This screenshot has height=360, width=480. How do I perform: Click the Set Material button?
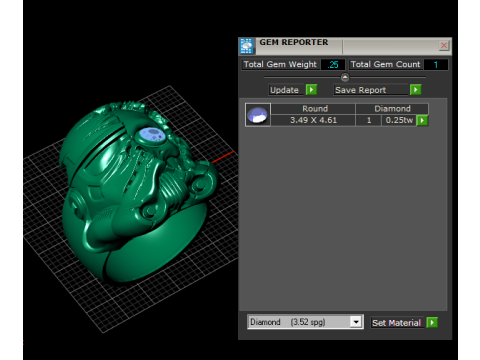[x=397, y=323]
